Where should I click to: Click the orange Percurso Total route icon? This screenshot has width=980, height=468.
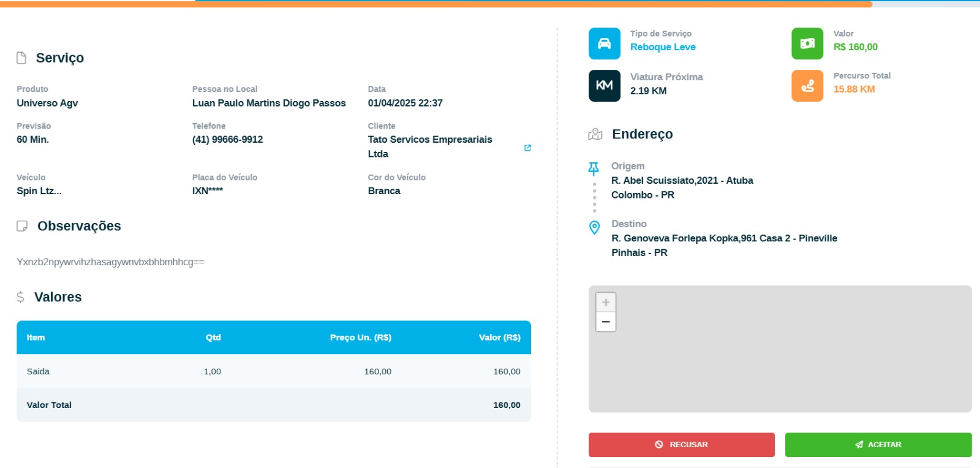(x=807, y=85)
